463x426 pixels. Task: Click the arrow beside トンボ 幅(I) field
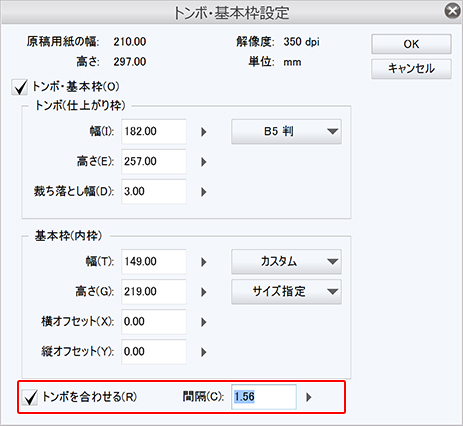204,132
